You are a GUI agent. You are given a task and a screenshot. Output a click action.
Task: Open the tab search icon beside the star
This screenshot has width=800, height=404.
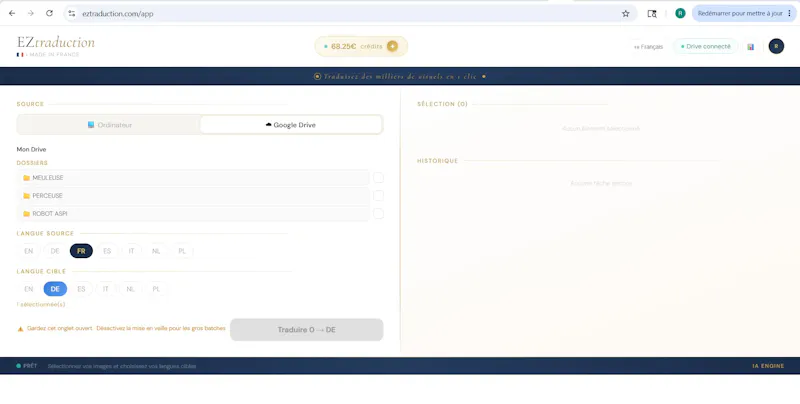[652, 14]
